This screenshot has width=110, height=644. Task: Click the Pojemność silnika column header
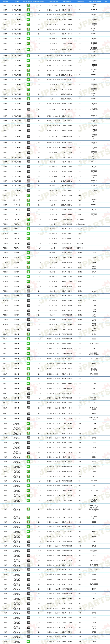39,2
